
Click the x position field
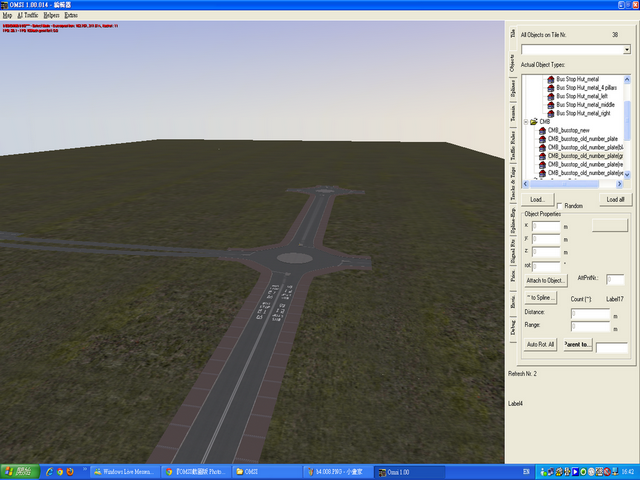[x=546, y=226]
